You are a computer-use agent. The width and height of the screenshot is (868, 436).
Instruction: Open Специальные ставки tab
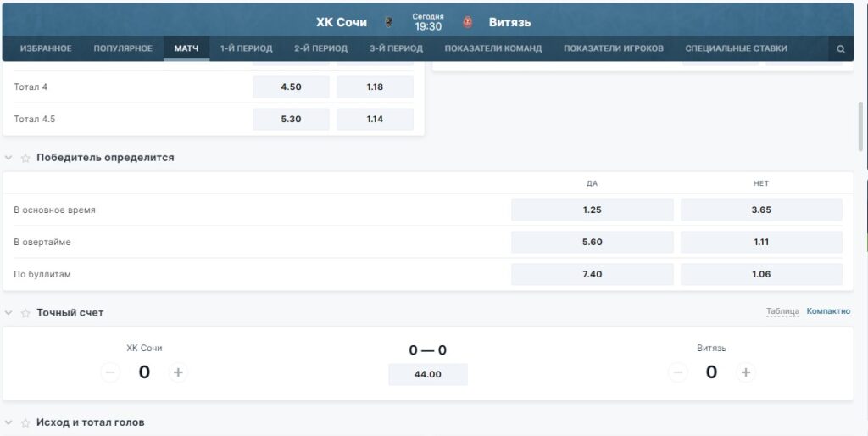(x=736, y=48)
